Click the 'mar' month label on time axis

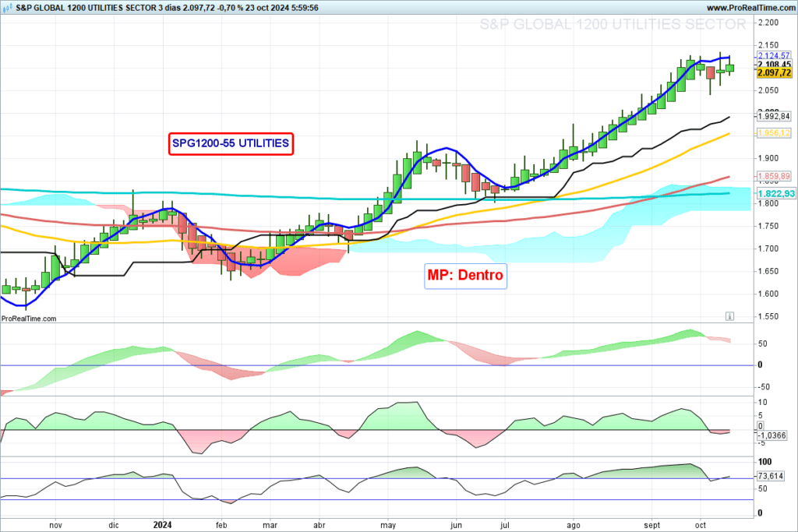[270, 525]
